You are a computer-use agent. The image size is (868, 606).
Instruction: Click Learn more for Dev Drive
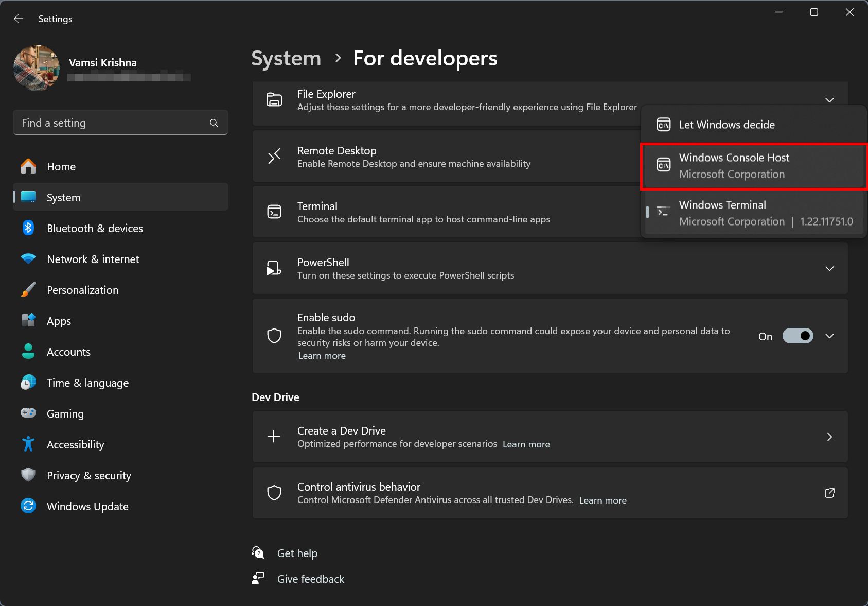point(526,444)
